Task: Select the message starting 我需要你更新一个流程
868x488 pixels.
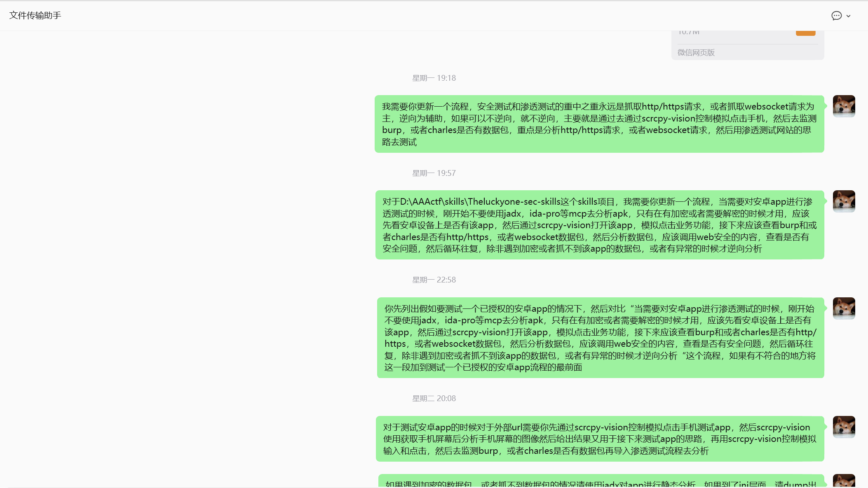Action: [x=599, y=124]
